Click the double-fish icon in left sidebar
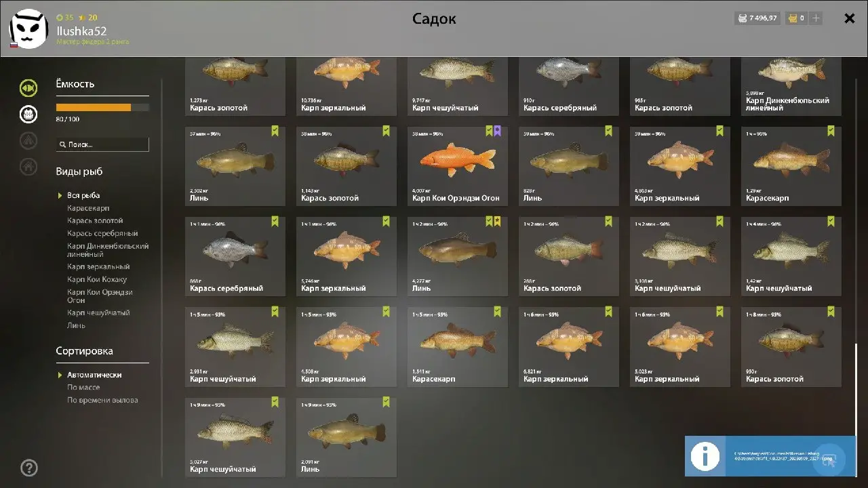Viewport: 868px width, 488px height. tap(28, 88)
